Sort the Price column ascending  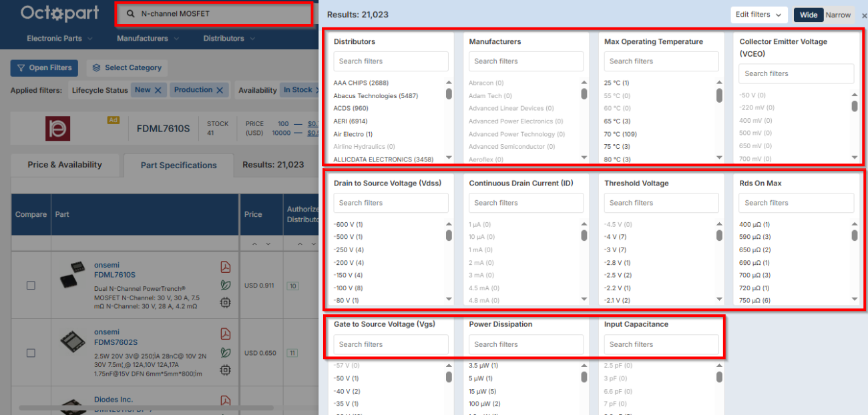coord(254,244)
